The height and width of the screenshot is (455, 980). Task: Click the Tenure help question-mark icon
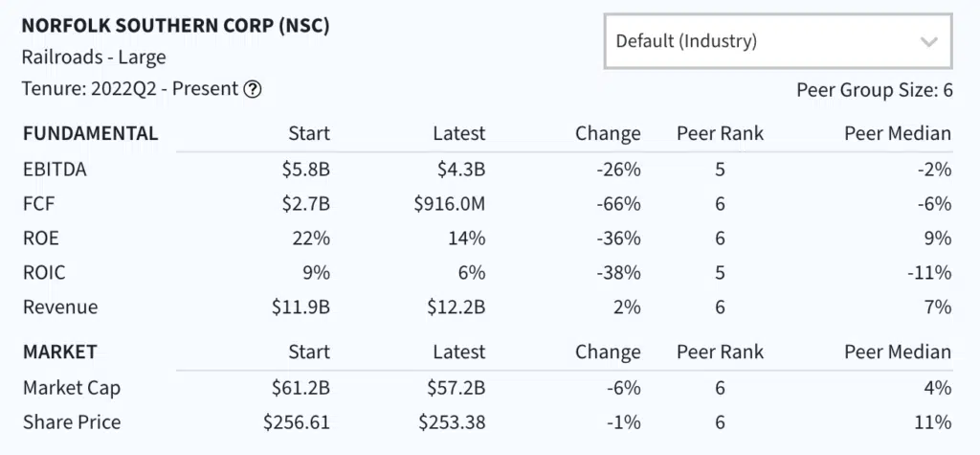pyautogui.click(x=253, y=90)
